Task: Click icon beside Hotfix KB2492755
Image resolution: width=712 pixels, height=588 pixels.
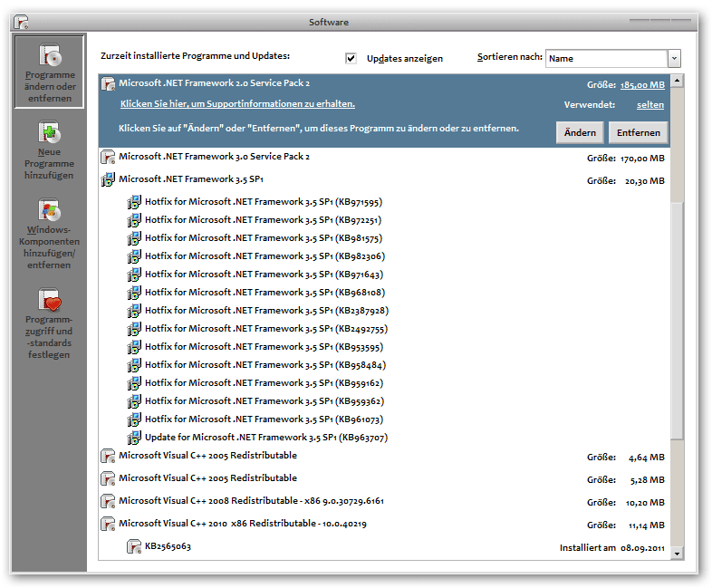Action: (134, 329)
